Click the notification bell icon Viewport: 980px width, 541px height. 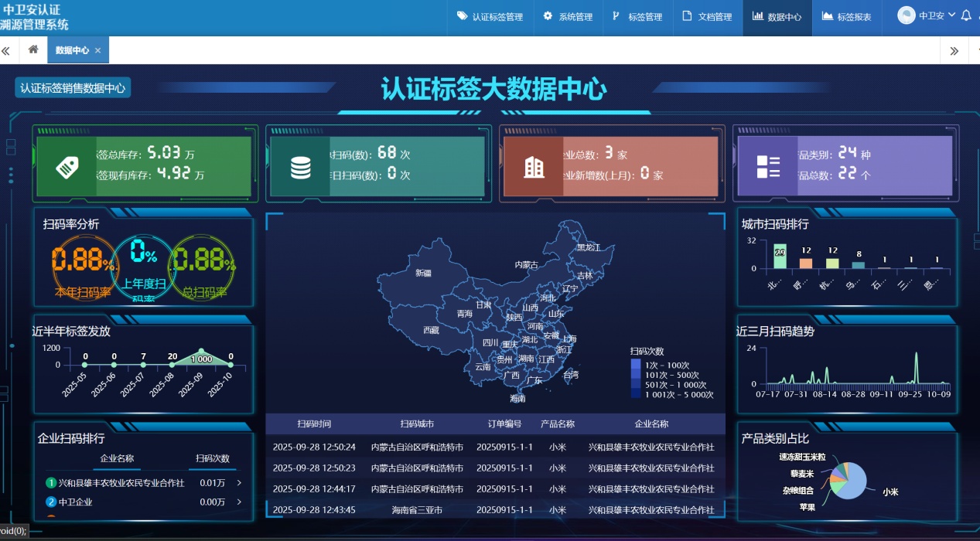tap(965, 15)
